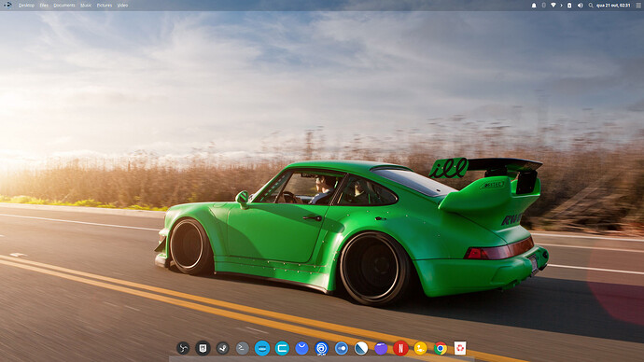Open the trash recycle icon in dock
The image size is (644, 362).
[x=460, y=348]
